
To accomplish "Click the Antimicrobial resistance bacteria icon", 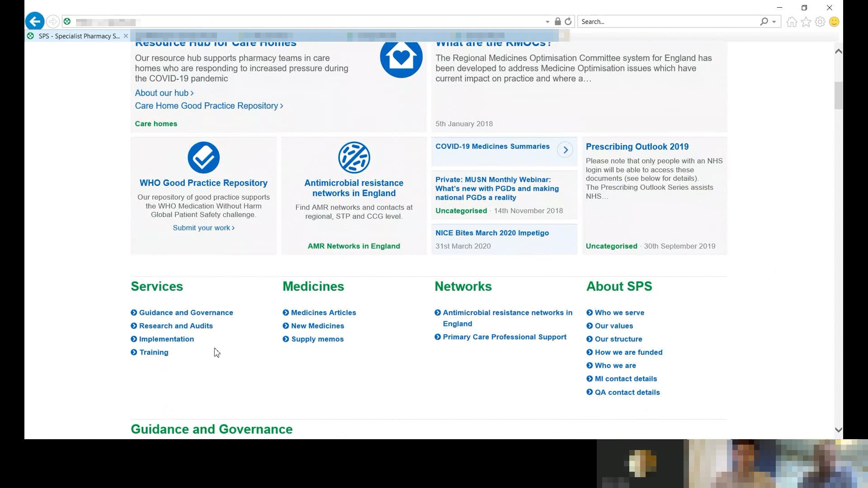I will [x=354, y=157].
